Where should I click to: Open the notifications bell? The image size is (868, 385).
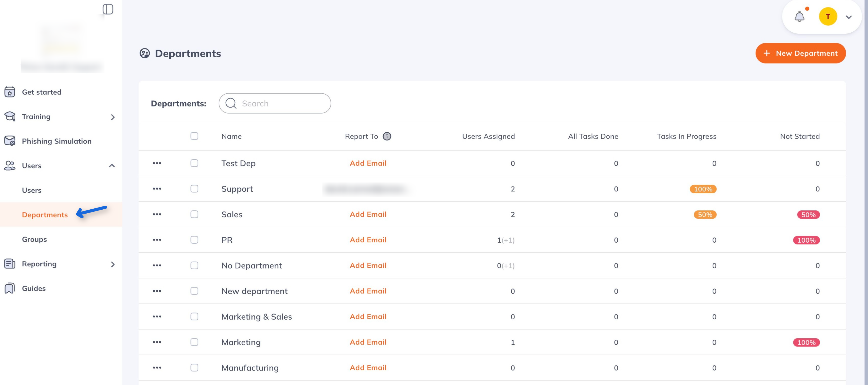click(799, 17)
